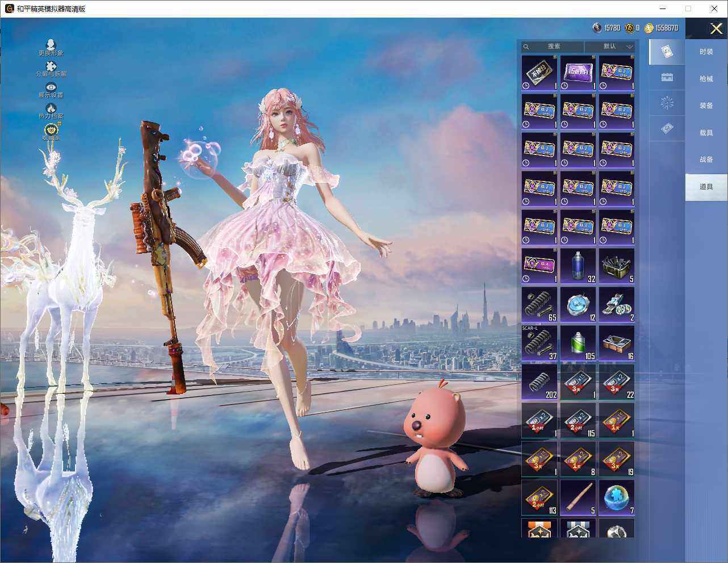Click the gold coin balance 1558670

pyautogui.click(x=661, y=28)
